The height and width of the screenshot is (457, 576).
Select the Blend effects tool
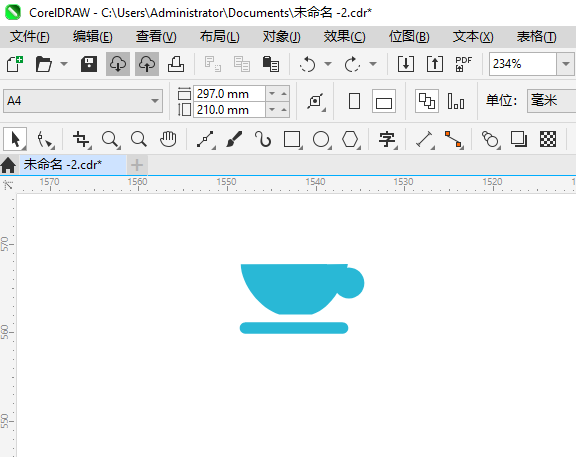[x=490, y=140]
